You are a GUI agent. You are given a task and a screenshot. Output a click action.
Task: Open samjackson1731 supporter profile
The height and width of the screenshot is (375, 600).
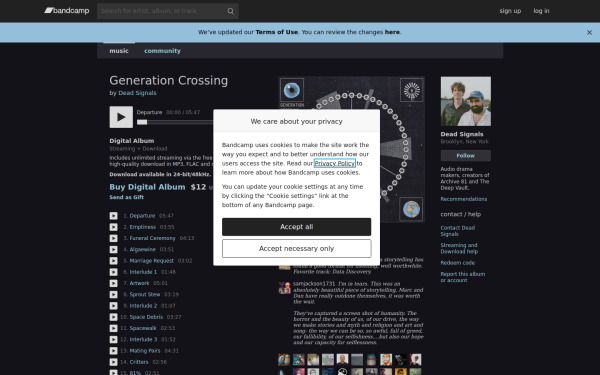pos(314,284)
